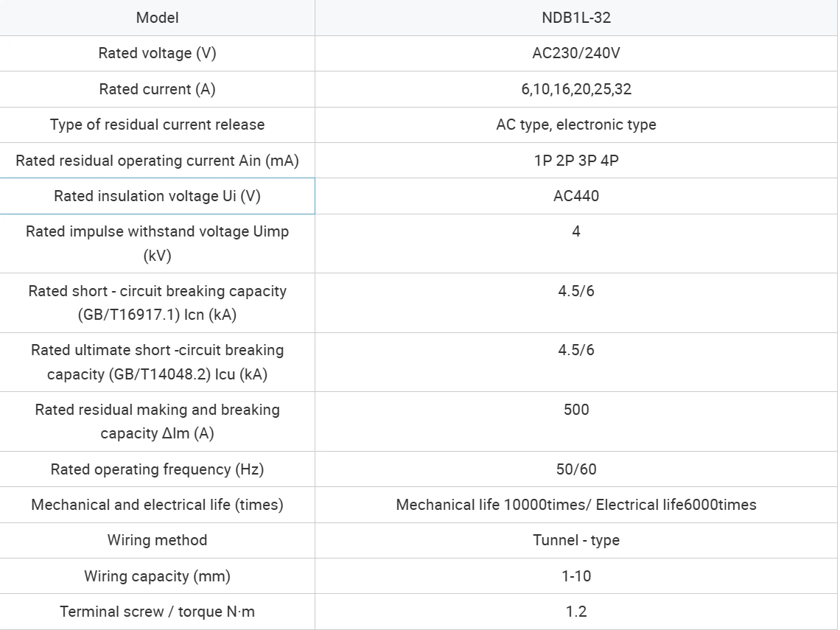Click the GB/T16917.1 Icn breaking capacity label
Image resolution: width=840 pixels, height=630 pixels.
pyautogui.click(x=157, y=303)
